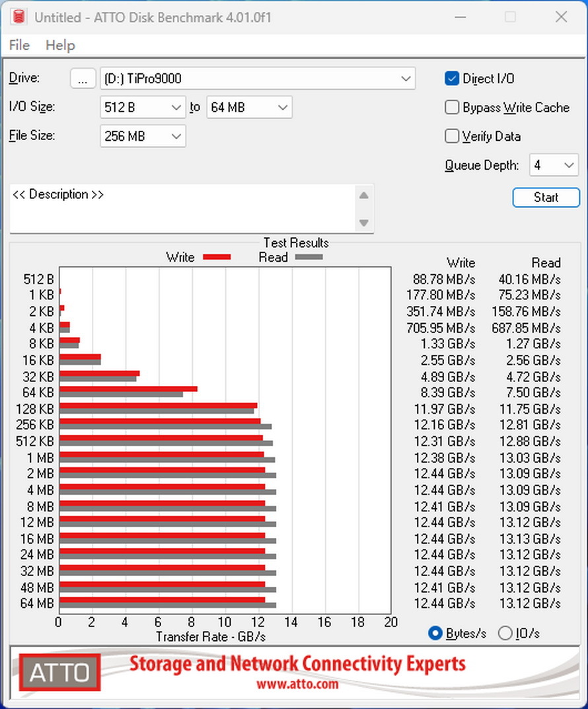Click the 4 KB read value 687.85 MB/s
This screenshot has height=709, width=588.
pos(527,328)
